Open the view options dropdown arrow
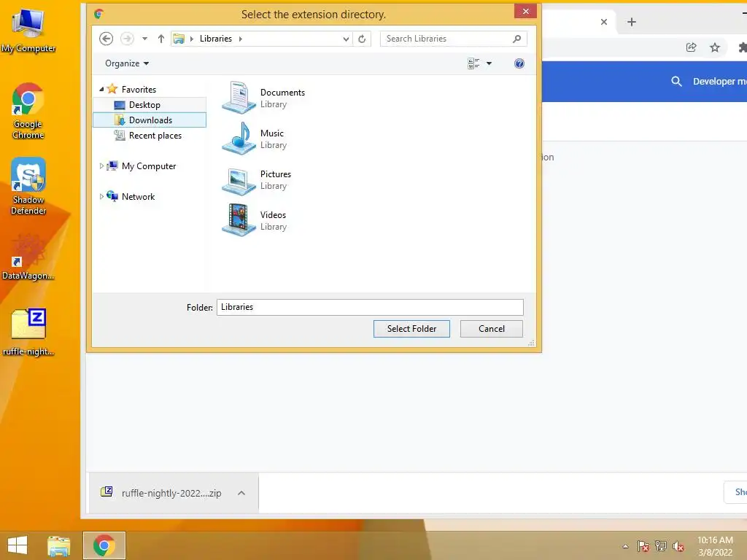Viewport: 747px width, 560px height. [489, 63]
